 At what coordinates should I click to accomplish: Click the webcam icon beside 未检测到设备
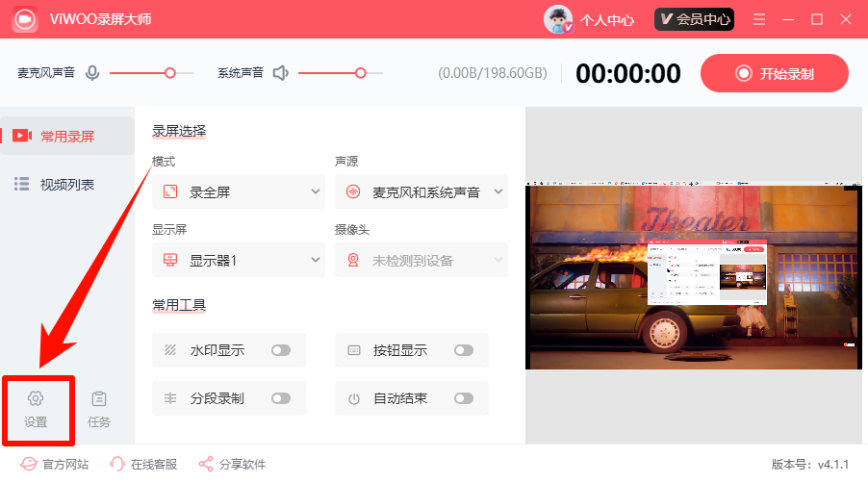pyautogui.click(x=353, y=260)
